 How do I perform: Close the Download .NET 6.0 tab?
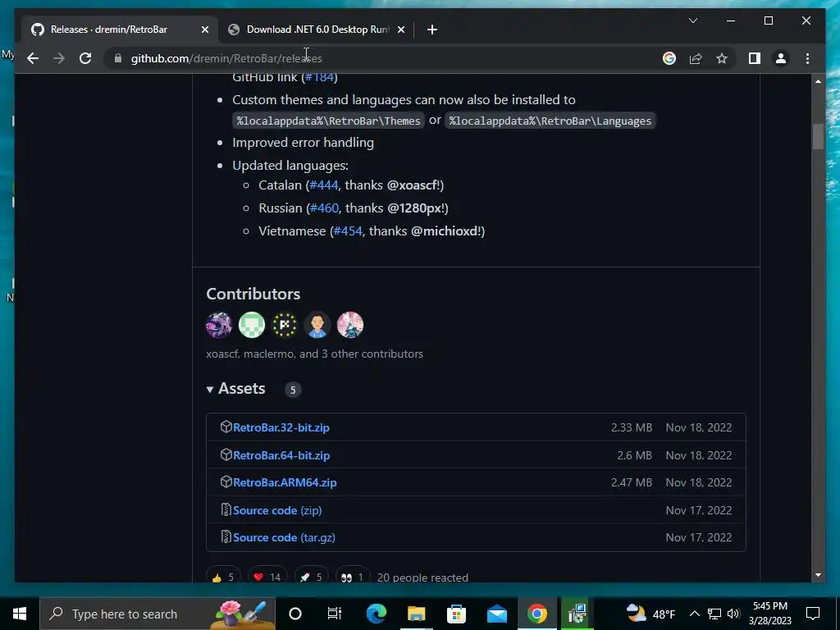click(x=400, y=30)
